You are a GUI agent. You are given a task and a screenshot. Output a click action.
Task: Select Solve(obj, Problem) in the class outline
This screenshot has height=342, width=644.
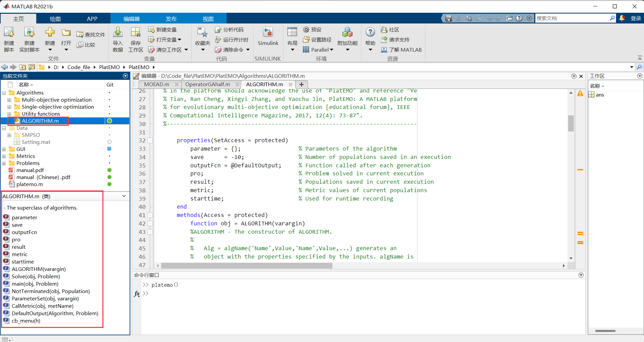[x=36, y=277]
